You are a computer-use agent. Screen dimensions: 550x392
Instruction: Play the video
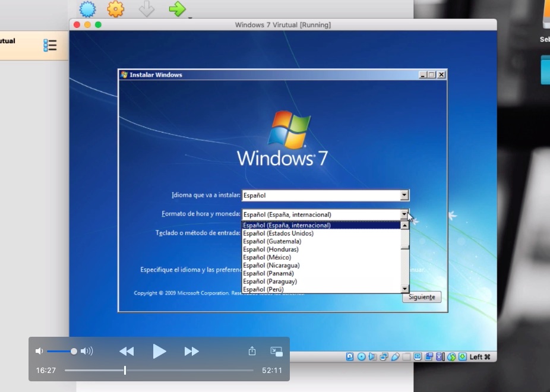(x=159, y=351)
